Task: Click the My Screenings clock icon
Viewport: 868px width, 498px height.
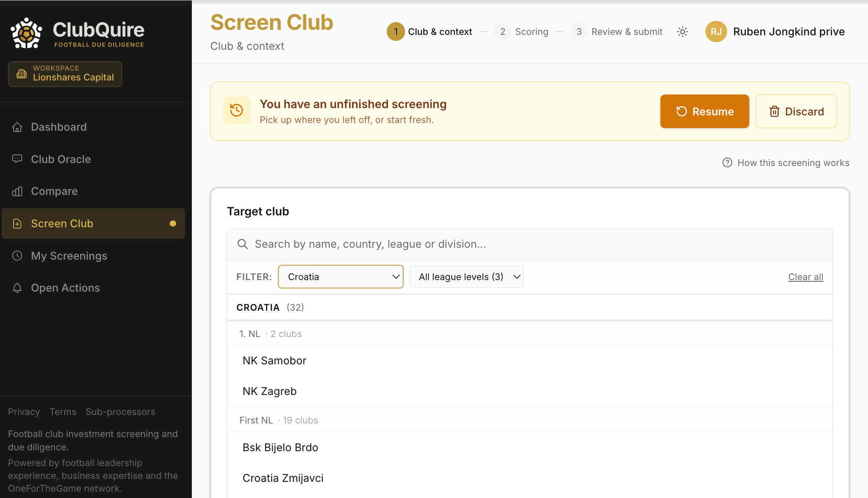Action: point(17,256)
